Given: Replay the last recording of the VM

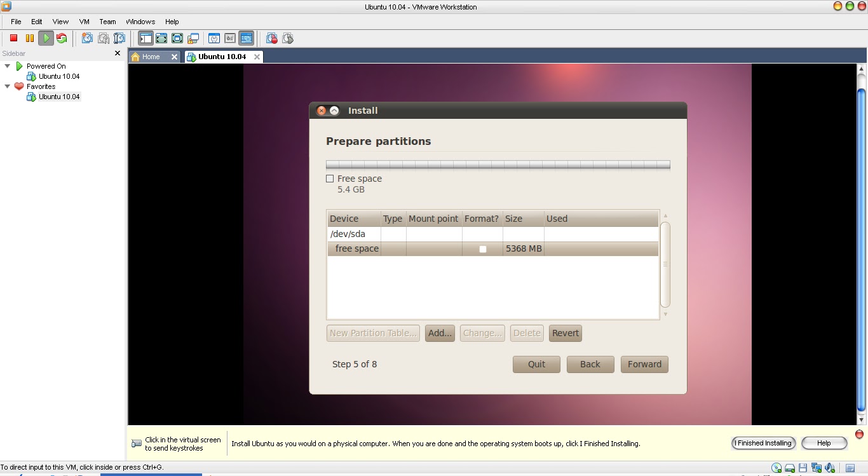Looking at the screenshot, I should tap(288, 38).
